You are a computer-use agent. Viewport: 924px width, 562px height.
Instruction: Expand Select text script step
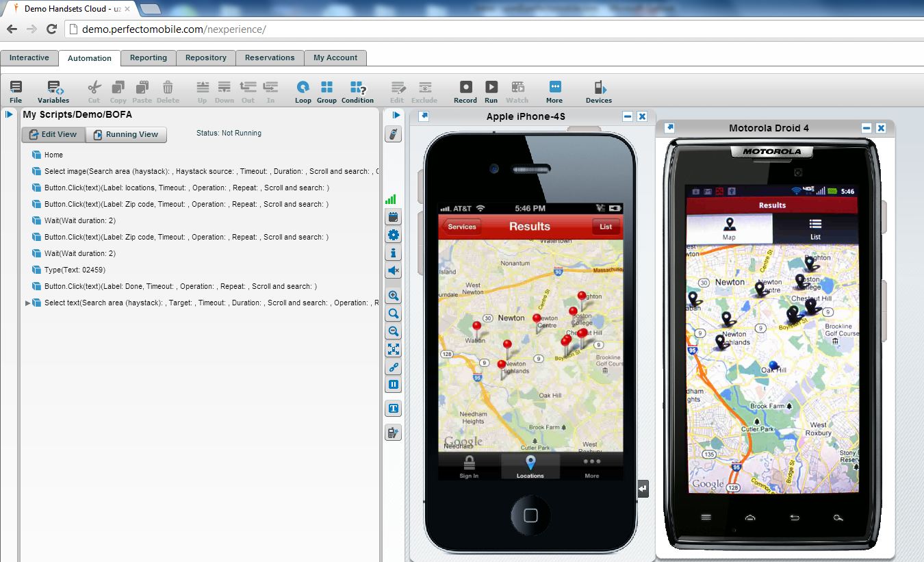(x=28, y=303)
